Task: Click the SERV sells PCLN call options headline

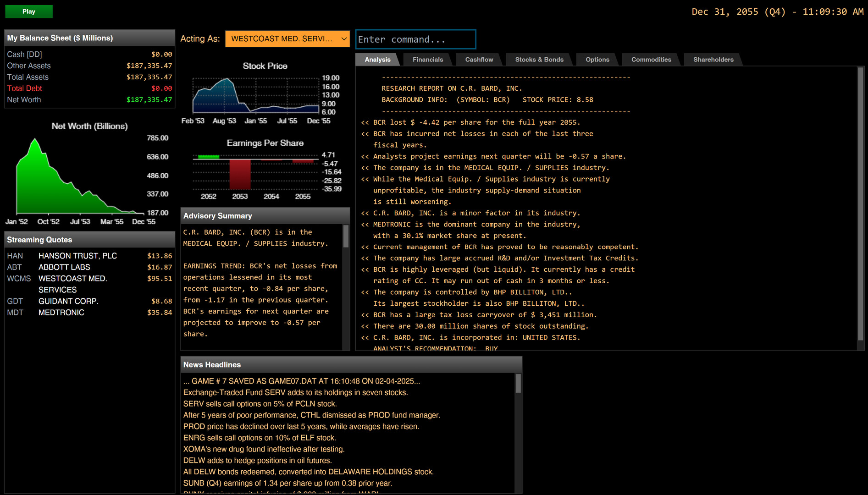Action: click(x=260, y=404)
